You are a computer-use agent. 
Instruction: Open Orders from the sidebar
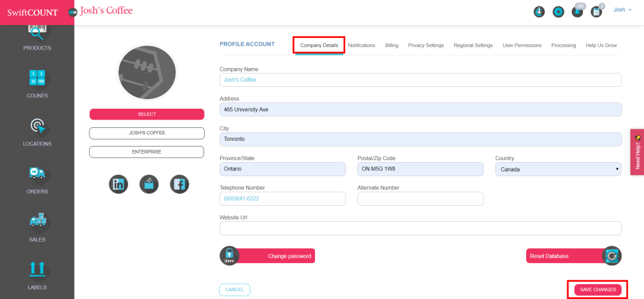pyautogui.click(x=37, y=181)
